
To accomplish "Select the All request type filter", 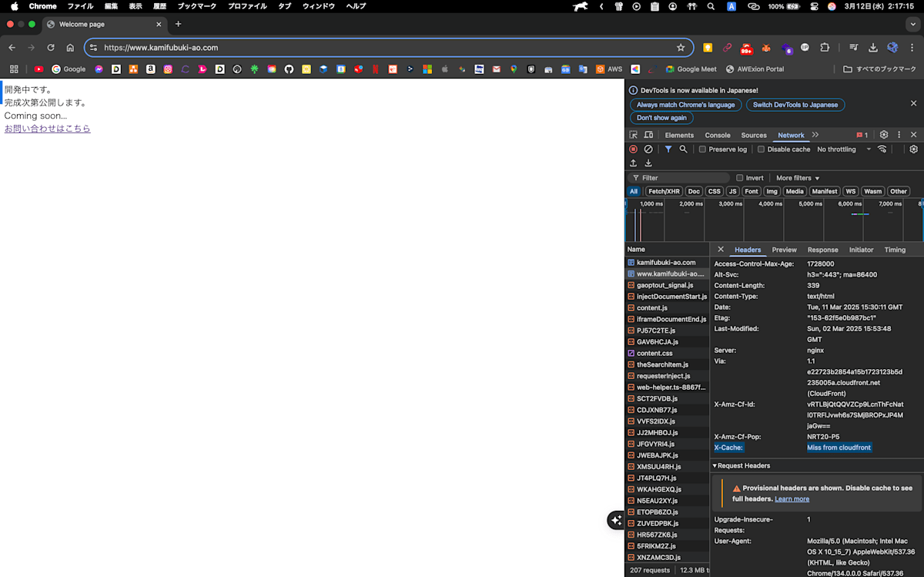I will point(634,191).
